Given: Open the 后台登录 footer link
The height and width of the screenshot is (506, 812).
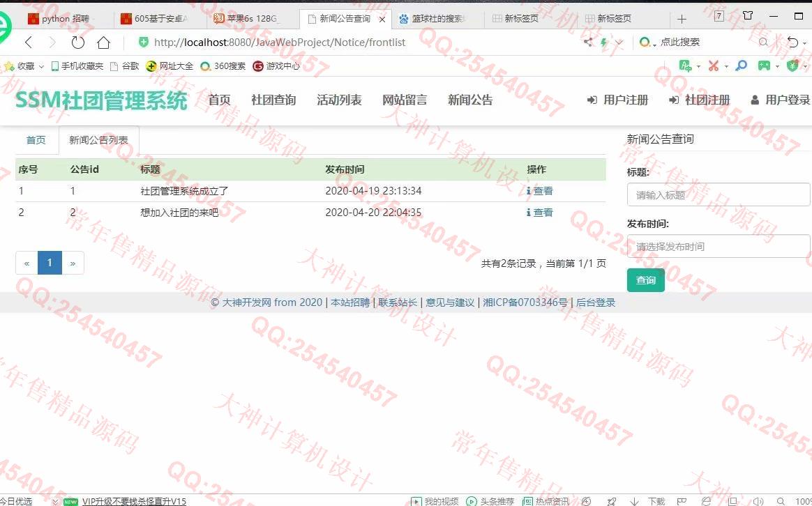Looking at the screenshot, I should coord(596,302).
